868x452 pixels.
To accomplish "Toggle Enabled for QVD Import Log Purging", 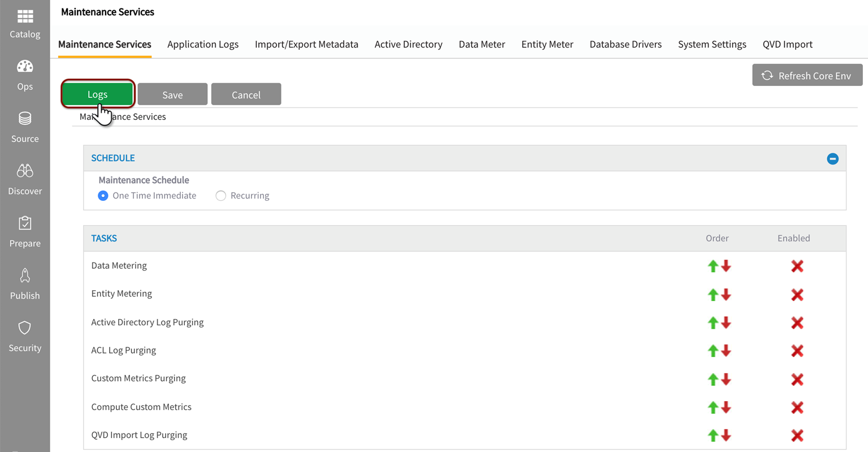I will point(797,435).
